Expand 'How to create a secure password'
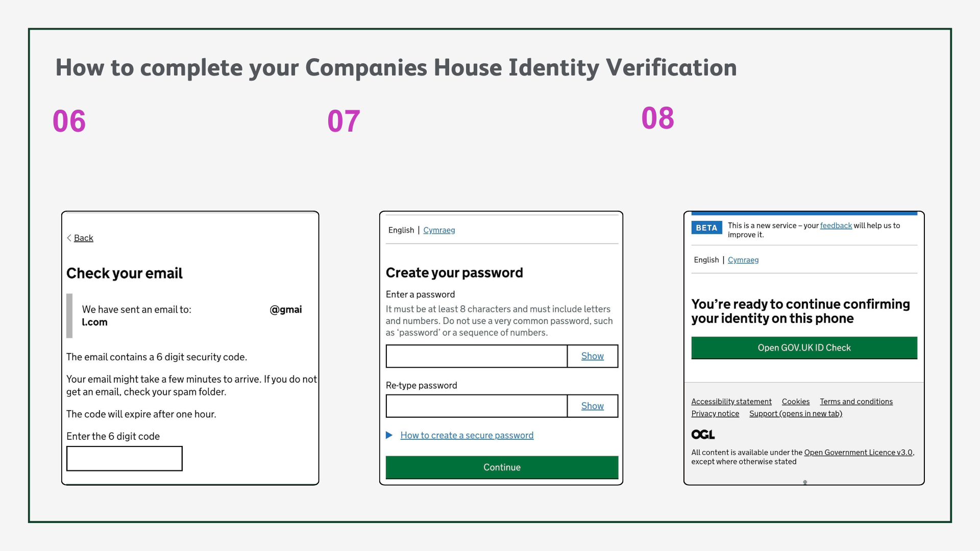The width and height of the screenshot is (980, 551). 467,435
